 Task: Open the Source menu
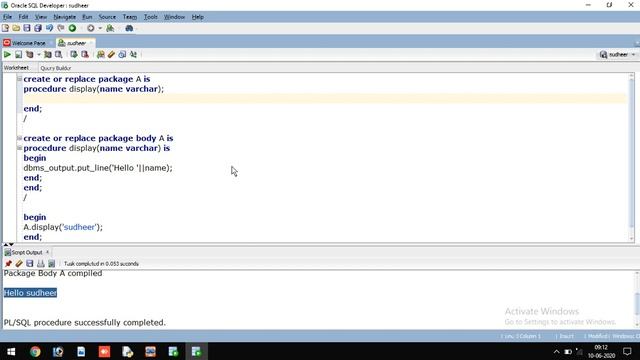click(107, 17)
